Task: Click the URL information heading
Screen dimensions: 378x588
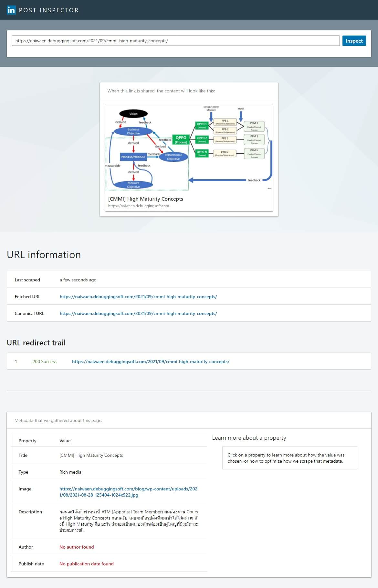Action: point(44,255)
